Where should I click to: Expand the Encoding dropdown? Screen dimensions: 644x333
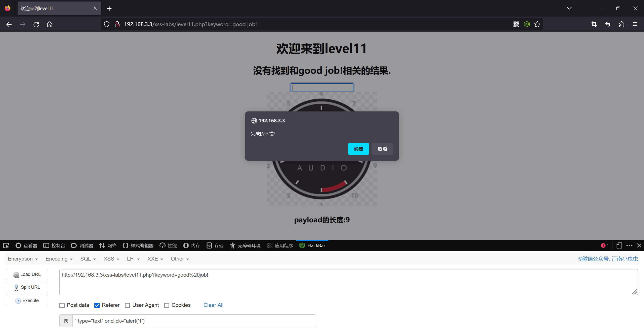click(x=59, y=259)
